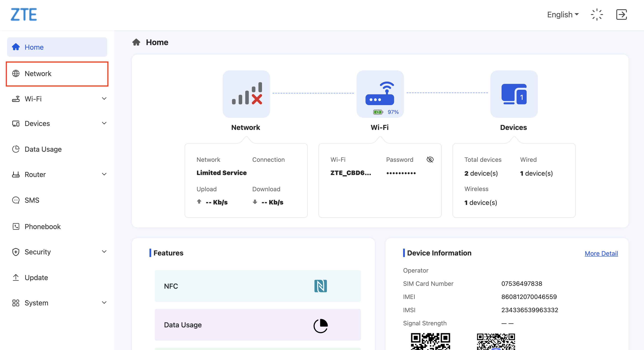Expand the Security sidebar chevron
The height and width of the screenshot is (350, 644).
point(104,252)
